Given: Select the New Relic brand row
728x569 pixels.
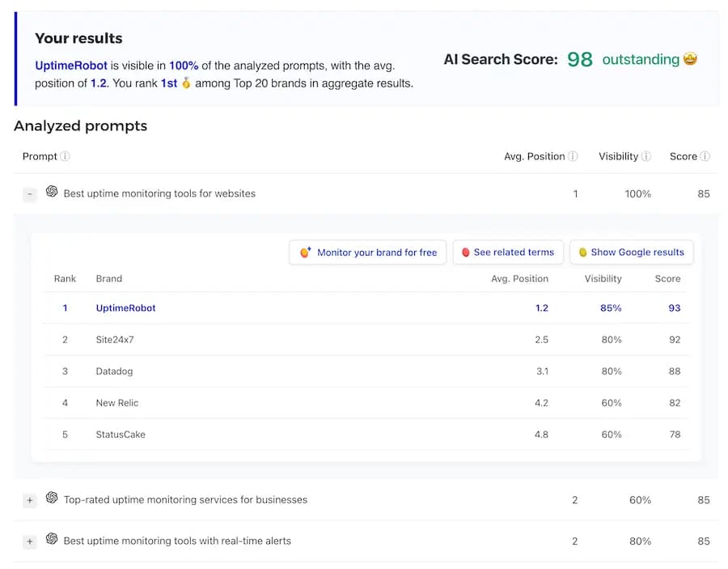Looking at the screenshot, I should [366, 403].
